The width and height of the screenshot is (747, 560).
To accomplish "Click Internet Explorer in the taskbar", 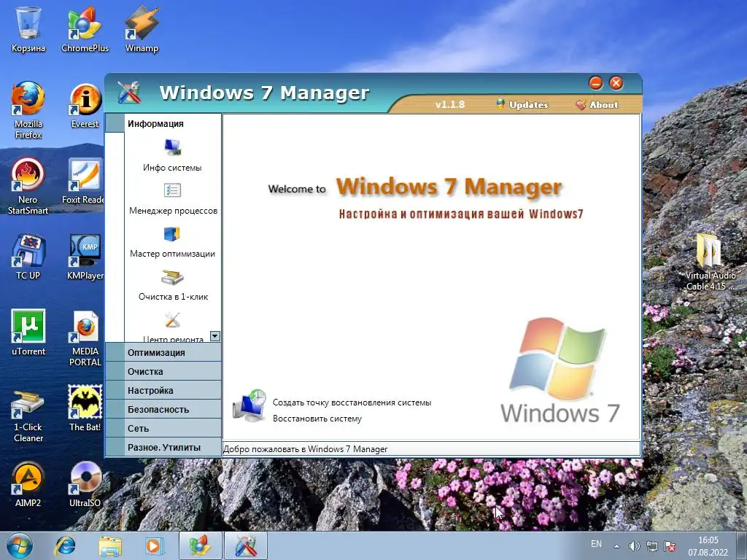I will (65, 545).
